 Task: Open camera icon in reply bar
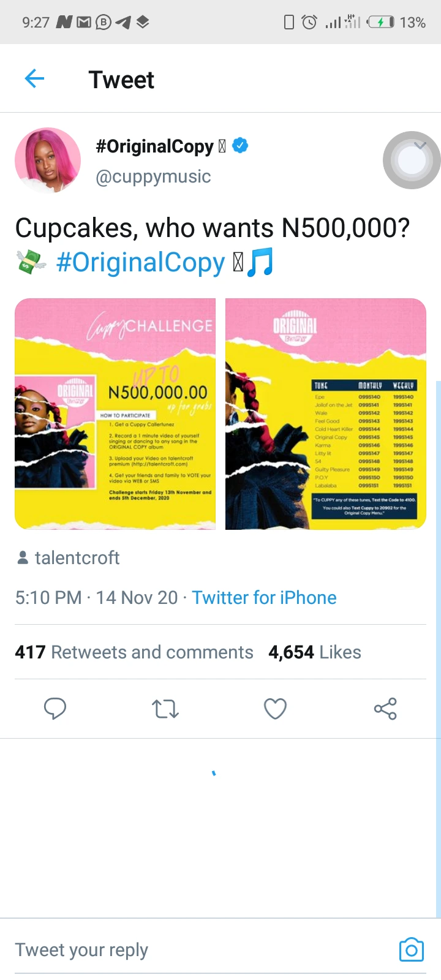[411, 949]
